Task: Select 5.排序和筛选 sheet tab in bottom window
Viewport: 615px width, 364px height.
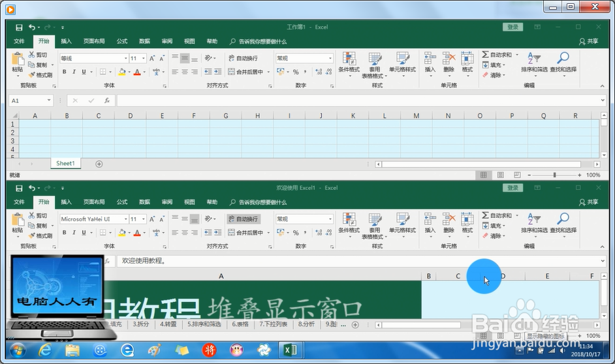Action: (x=204, y=324)
